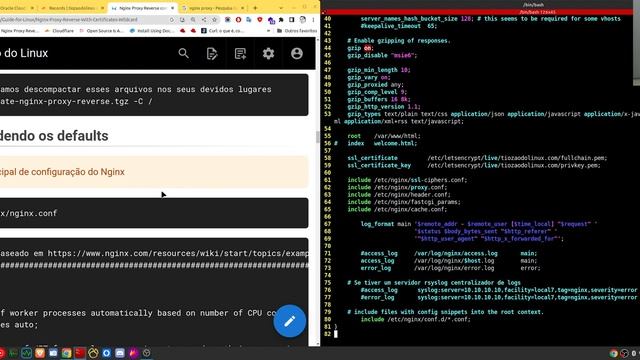Click the browser profile avatar icon
Viewport: 640px width, 360px height.
(x=302, y=20)
